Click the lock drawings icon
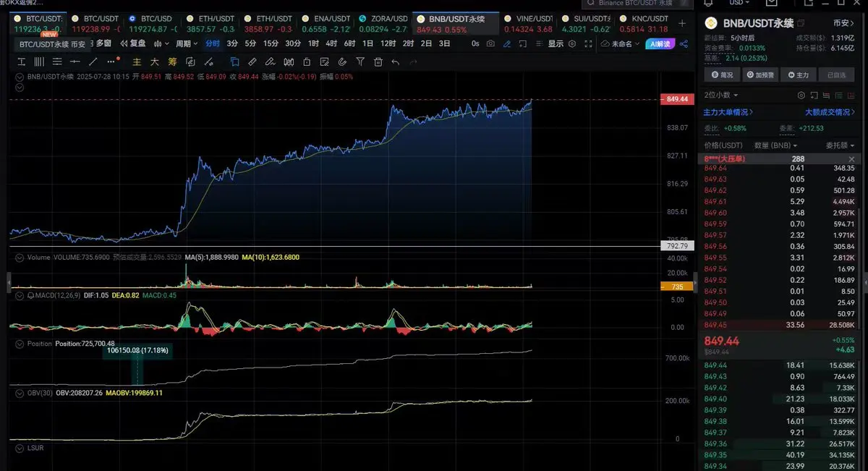The image size is (868, 471). (307, 61)
